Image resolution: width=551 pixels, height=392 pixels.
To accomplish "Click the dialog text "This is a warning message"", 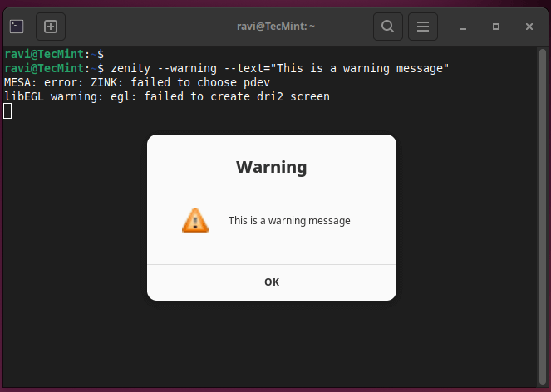I will click(x=289, y=221).
